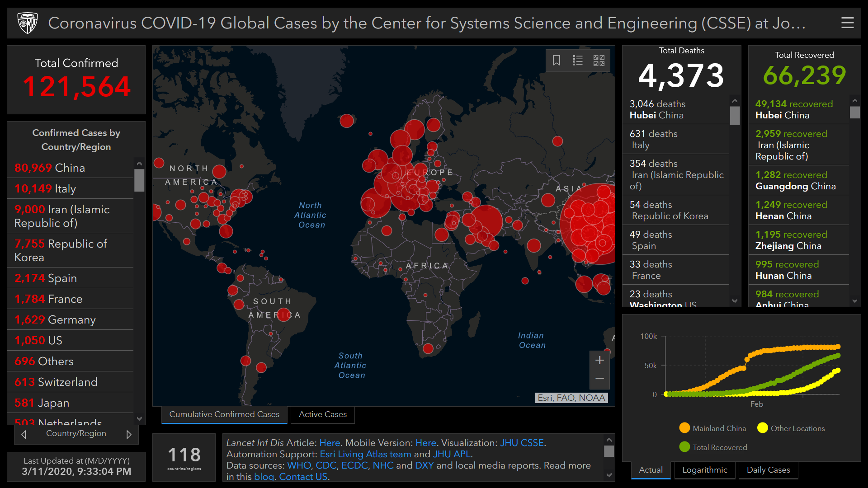Click the Contact US link
The width and height of the screenshot is (868, 488).
click(x=303, y=477)
